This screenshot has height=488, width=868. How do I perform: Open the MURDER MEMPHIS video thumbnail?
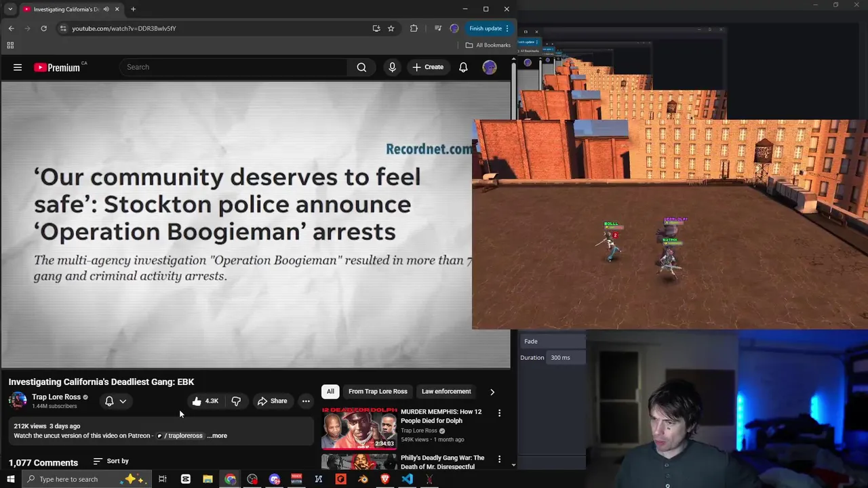pos(359,428)
